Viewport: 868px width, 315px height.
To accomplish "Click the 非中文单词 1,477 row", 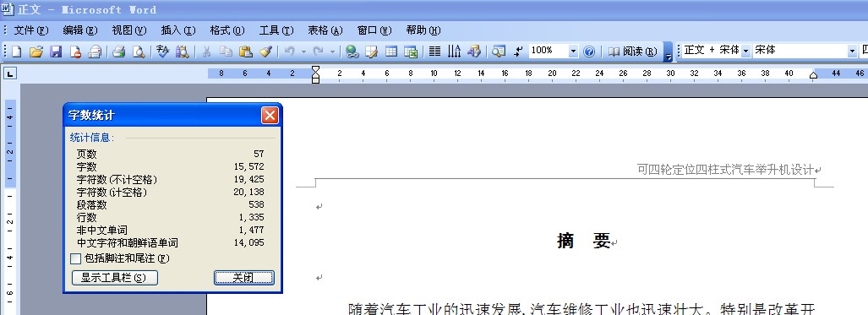I will point(170,231).
